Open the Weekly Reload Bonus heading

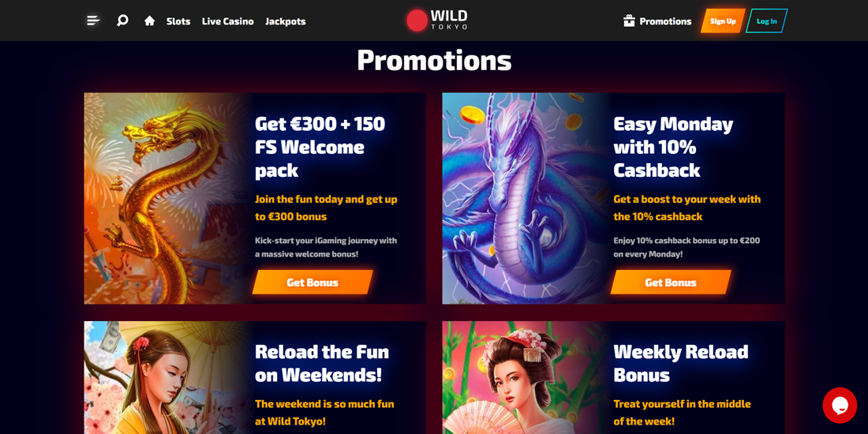[681, 363]
